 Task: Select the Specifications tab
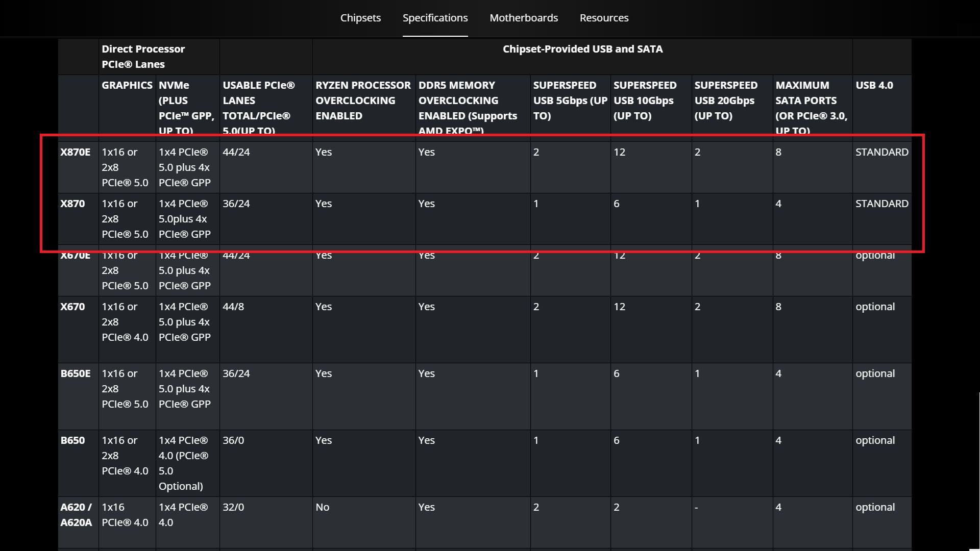435,18
